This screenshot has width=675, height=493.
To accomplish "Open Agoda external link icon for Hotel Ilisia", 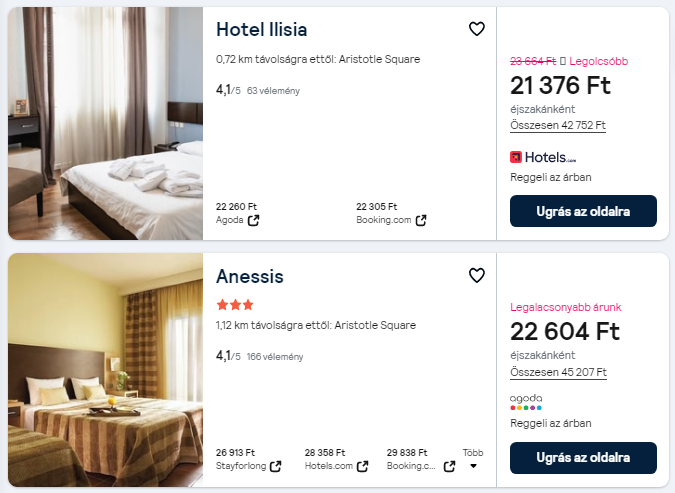I will pos(254,220).
